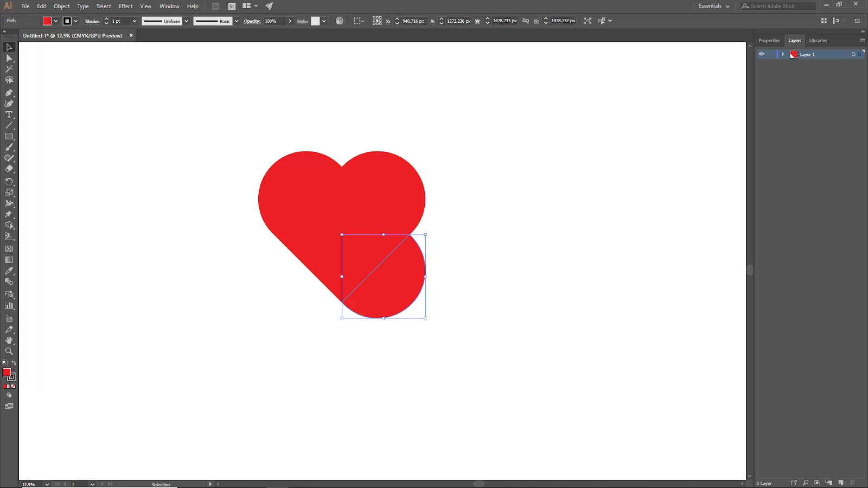Reset default fill and stroke
868x488 pixels.
(5, 363)
